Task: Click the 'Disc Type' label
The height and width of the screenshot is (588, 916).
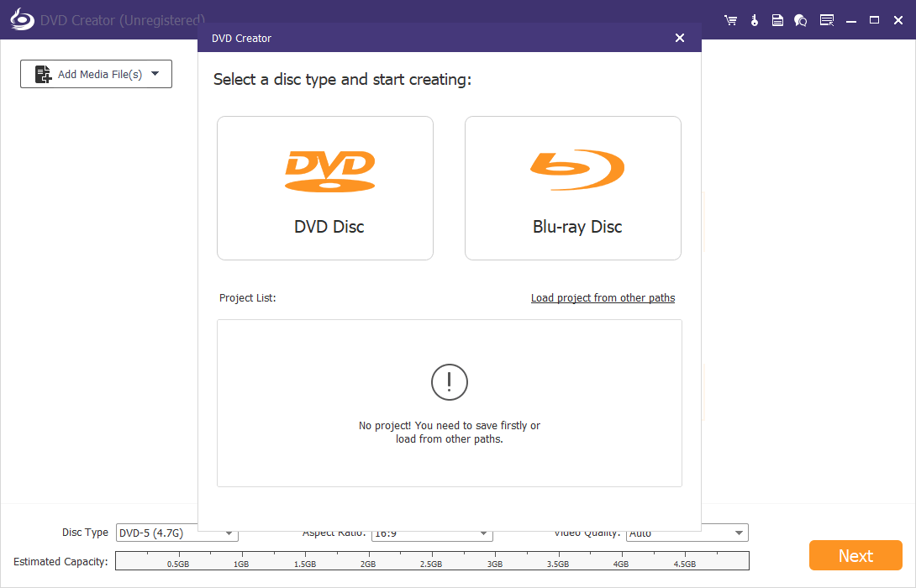Action: tap(85, 532)
